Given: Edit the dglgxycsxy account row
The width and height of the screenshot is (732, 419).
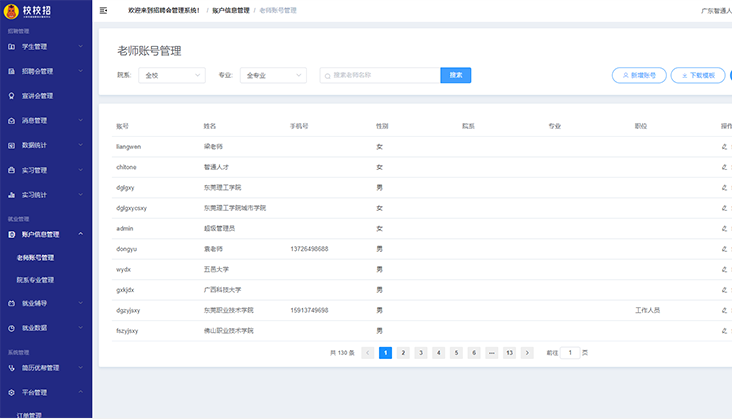Looking at the screenshot, I should [724, 208].
